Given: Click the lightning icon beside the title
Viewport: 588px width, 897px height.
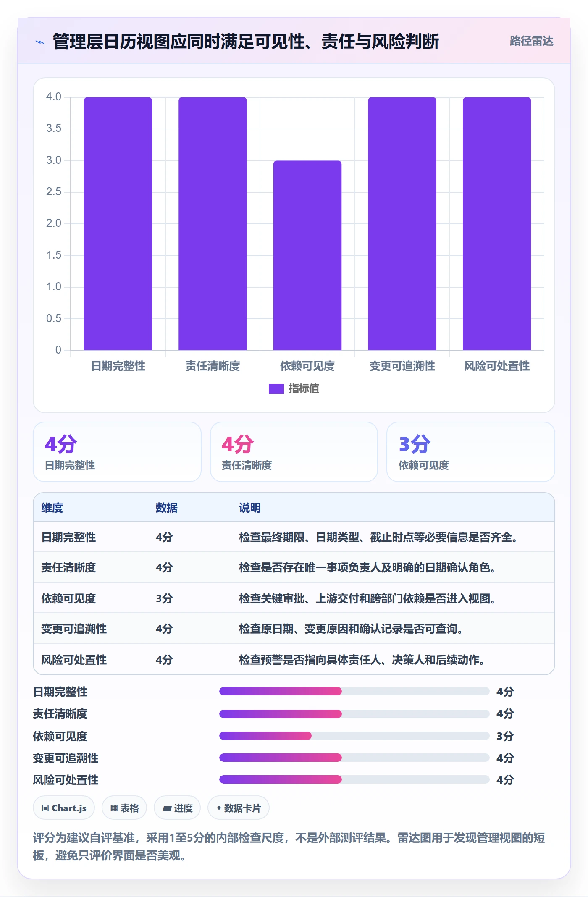Looking at the screenshot, I should coord(40,42).
